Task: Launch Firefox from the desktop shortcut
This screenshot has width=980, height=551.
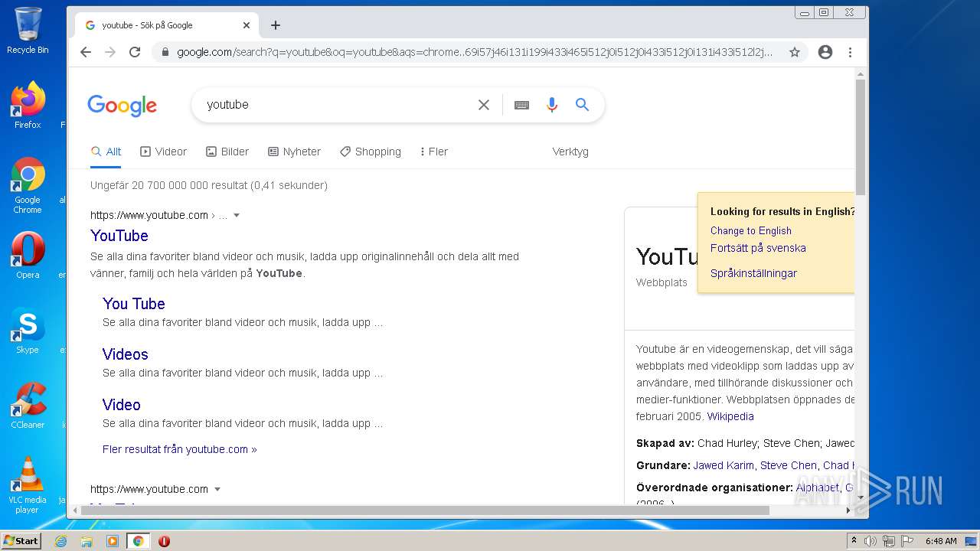Action: (x=28, y=106)
